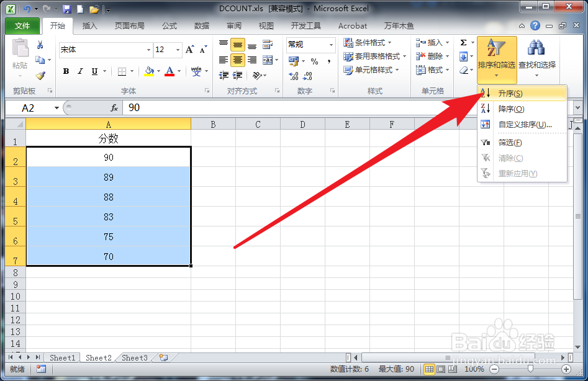Viewport: 588px width, 381px height.
Task: Align text left
Action: [x=224, y=60]
